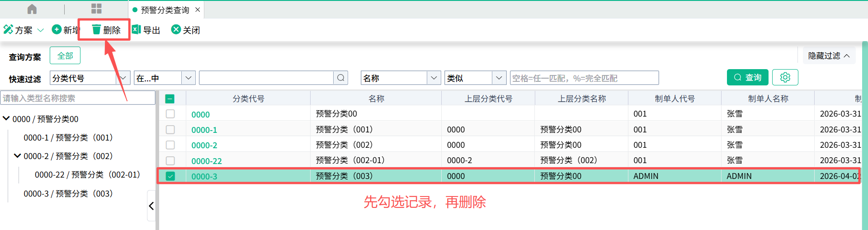Toggle the header select-all checkbox
The width and height of the screenshot is (868, 230).
pos(170,99)
